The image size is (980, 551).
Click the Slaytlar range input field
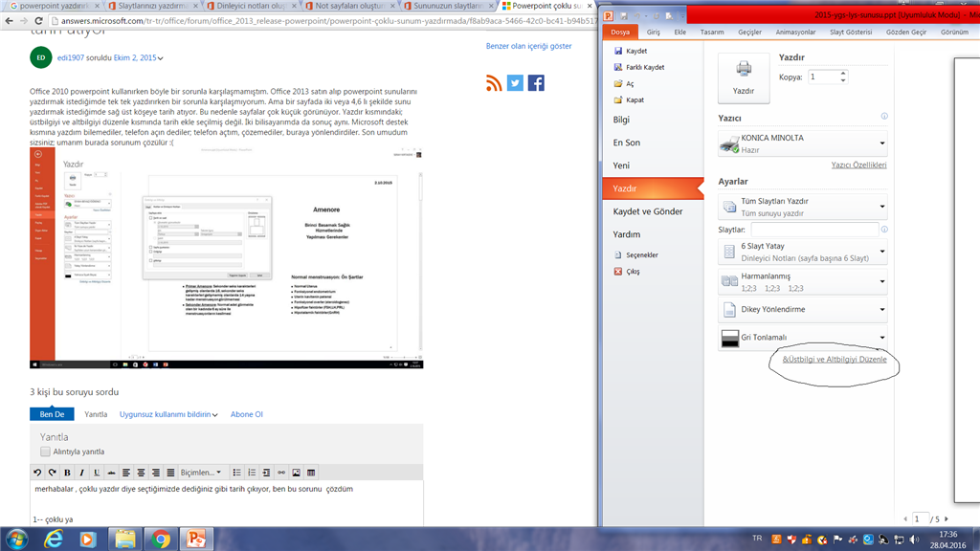[814, 230]
